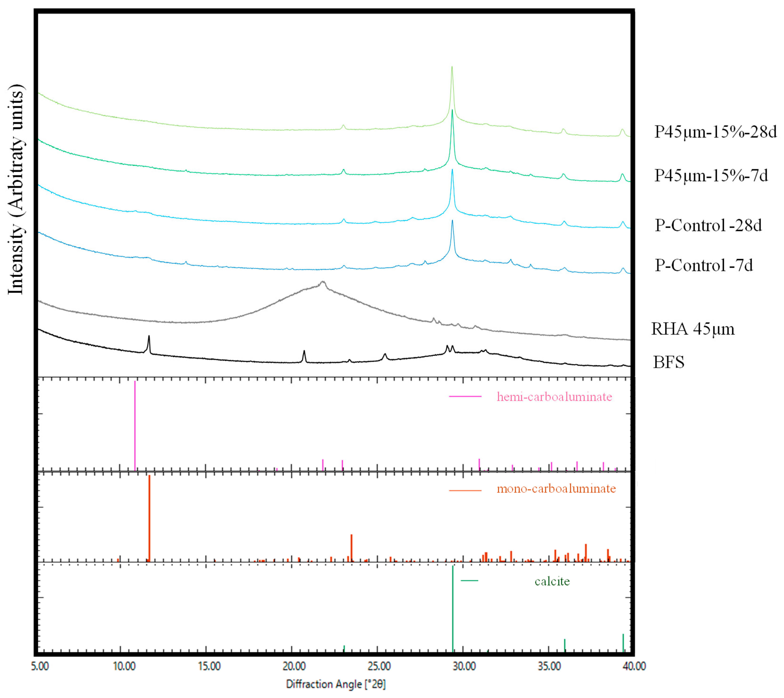This screenshot has height=698, width=784.
Task: Select the P-Control -28d label
Action: click(708, 226)
